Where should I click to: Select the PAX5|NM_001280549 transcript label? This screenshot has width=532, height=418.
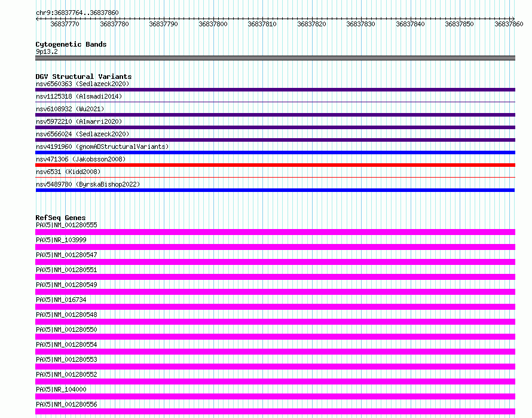tap(66, 285)
